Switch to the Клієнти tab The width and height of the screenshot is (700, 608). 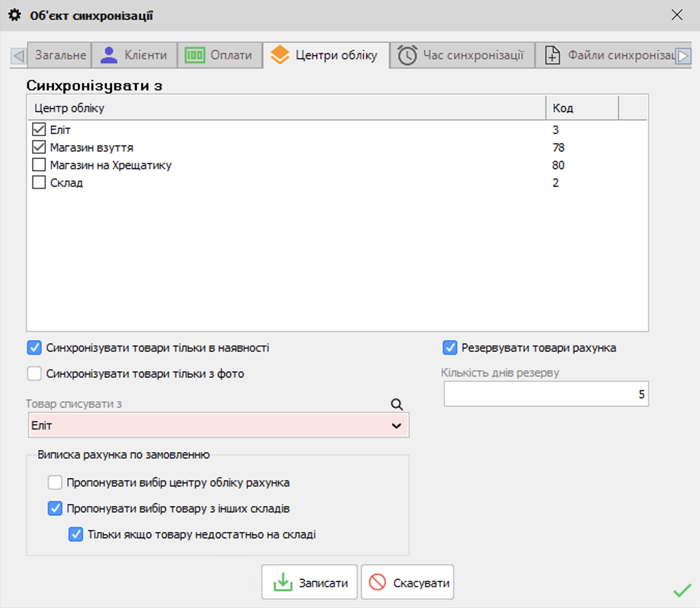[x=135, y=55]
